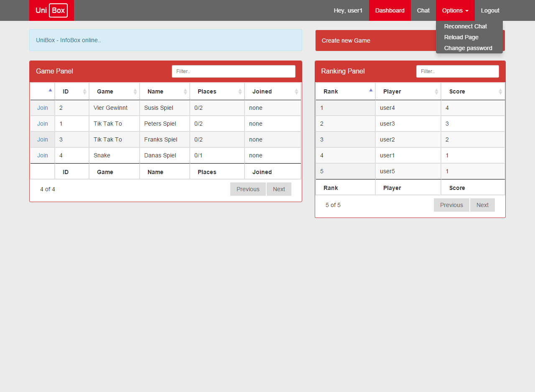Open the Chat page from navbar
This screenshot has height=392, width=535.
[x=423, y=10]
